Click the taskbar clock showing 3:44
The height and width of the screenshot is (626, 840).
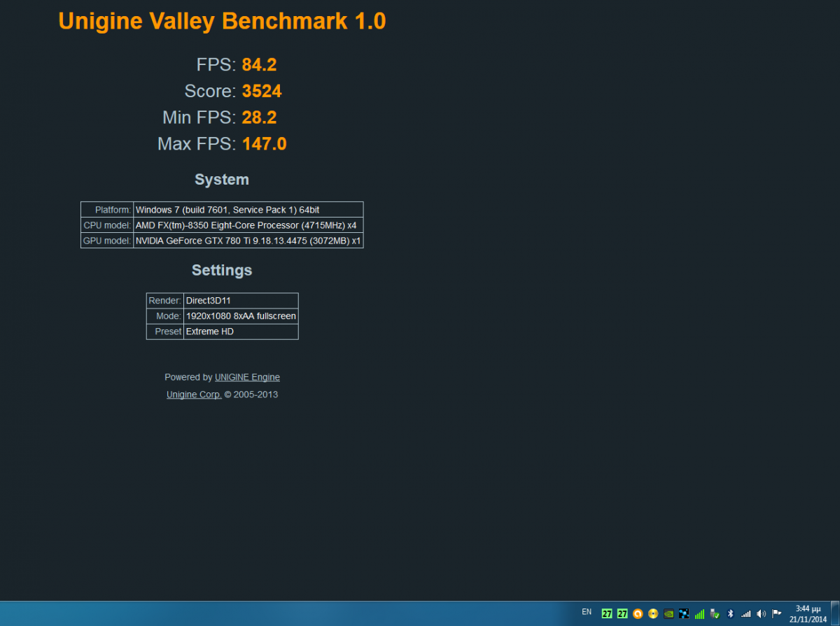[x=808, y=609]
